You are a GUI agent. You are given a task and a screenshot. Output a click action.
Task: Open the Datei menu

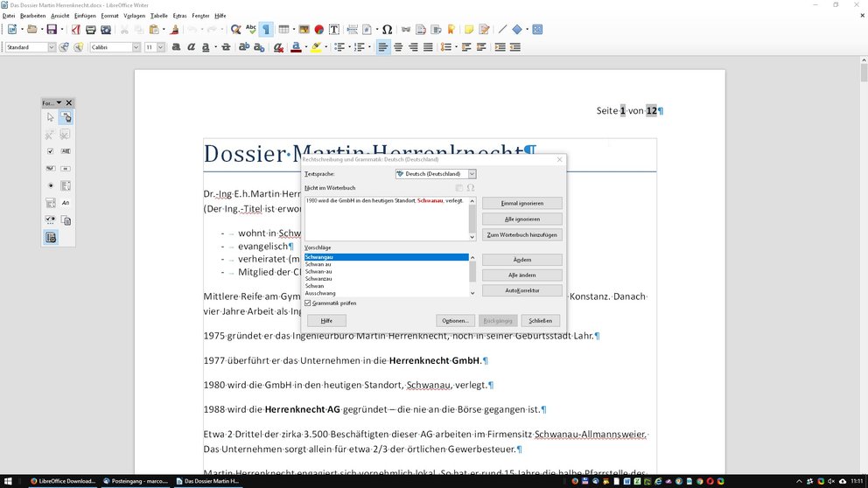(9, 16)
